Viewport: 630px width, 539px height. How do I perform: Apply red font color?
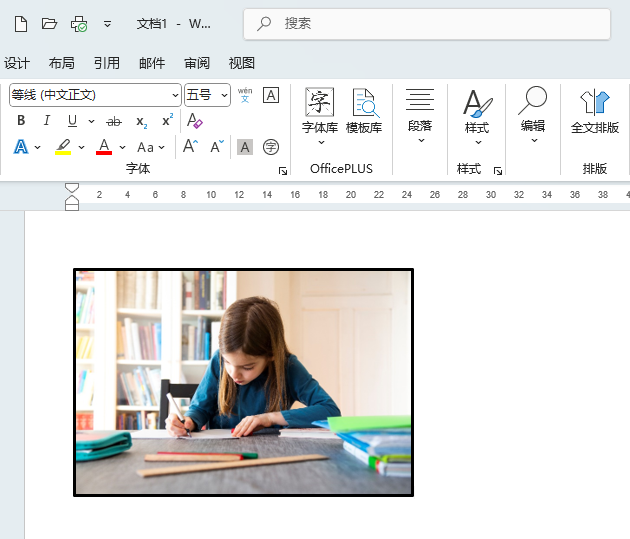pyautogui.click(x=104, y=147)
